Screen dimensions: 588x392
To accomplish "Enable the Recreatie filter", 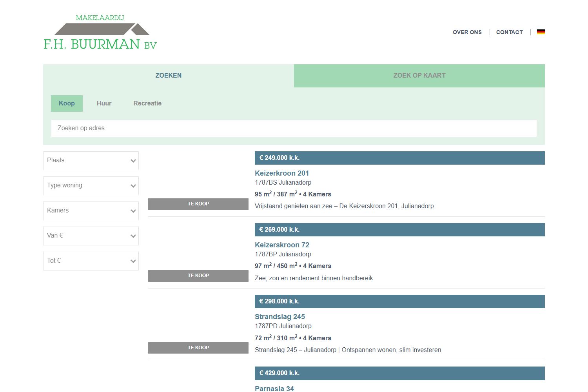I will pos(147,103).
